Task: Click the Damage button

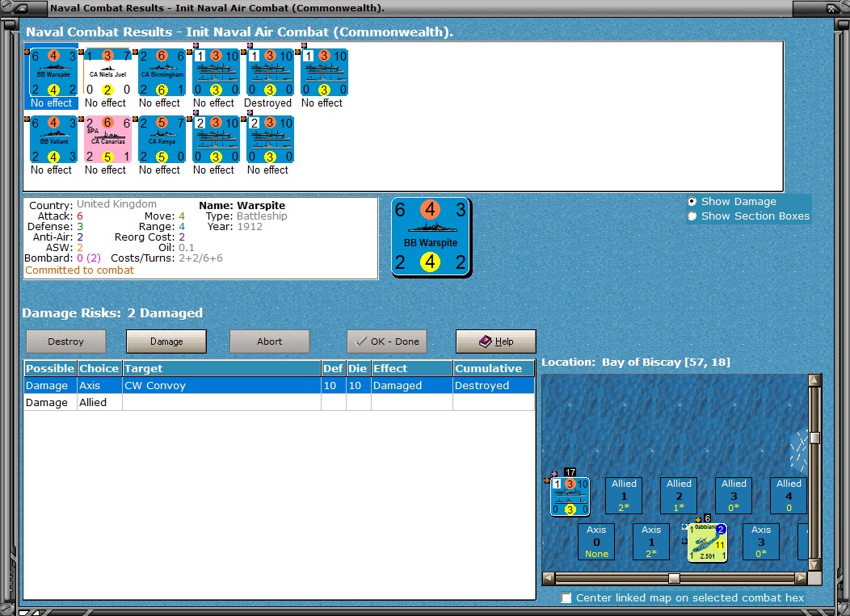Action: click(166, 342)
